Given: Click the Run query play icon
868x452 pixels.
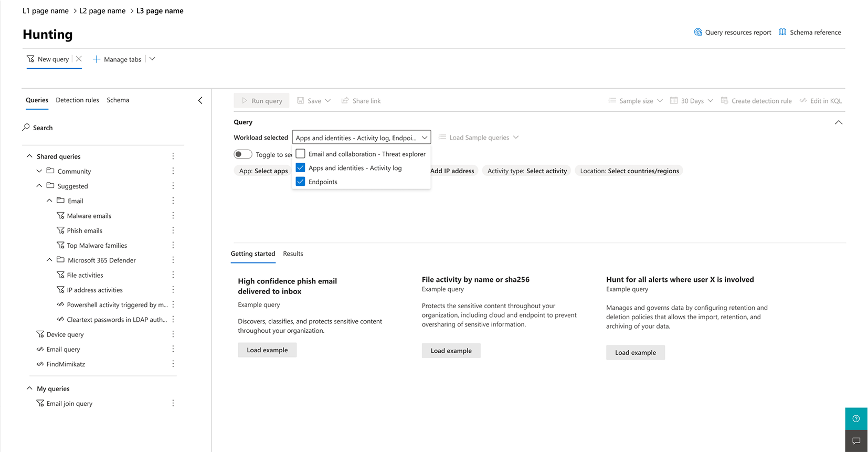Looking at the screenshot, I should (245, 100).
